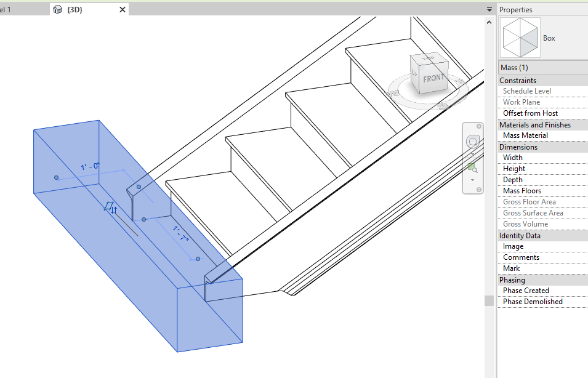The image size is (588, 378).
Task: Click the dimension grip at the stair stringer top
Action: (x=139, y=187)
